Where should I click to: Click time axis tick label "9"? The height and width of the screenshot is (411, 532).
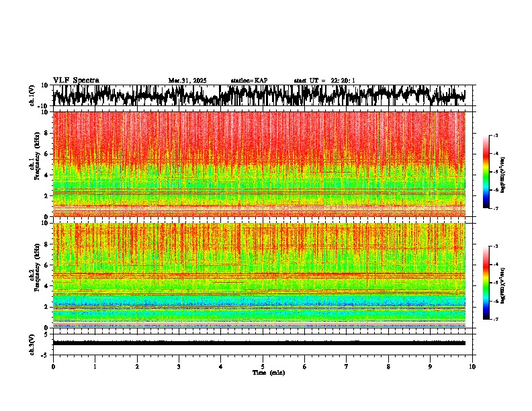pyautogui.click(x=430, y=367)
